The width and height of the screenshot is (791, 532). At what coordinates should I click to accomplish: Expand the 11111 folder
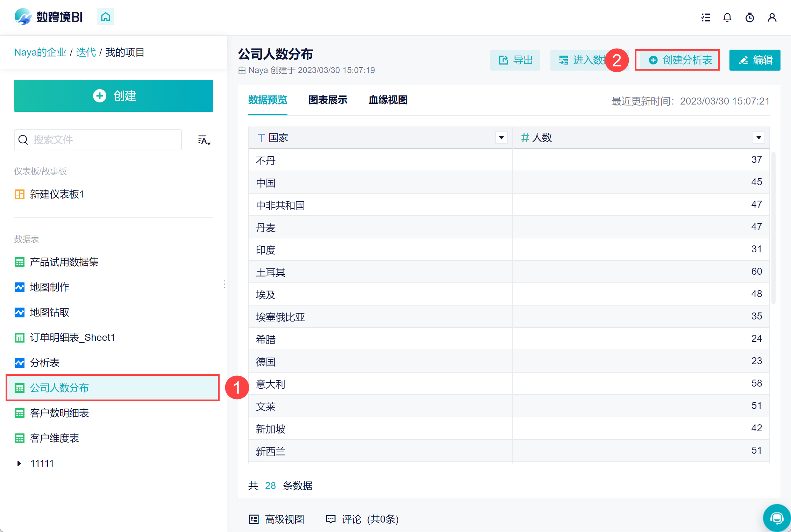click(x=19, y=463)
